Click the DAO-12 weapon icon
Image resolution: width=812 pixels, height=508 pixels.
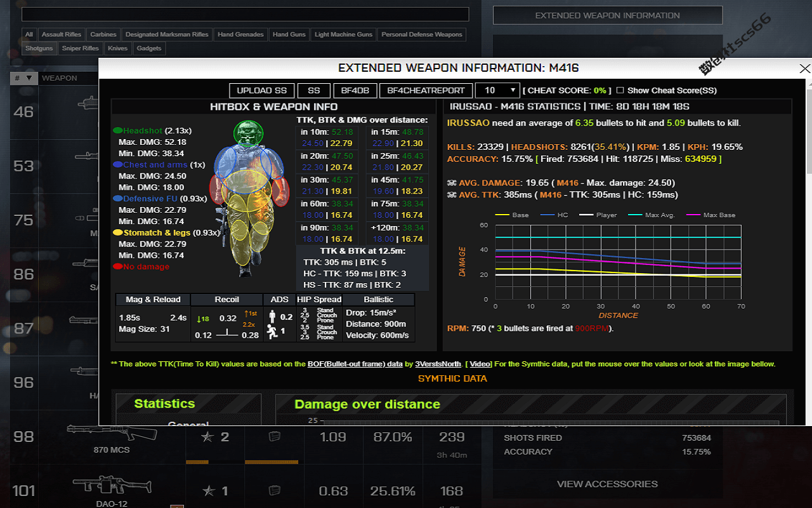pos(112,486)
